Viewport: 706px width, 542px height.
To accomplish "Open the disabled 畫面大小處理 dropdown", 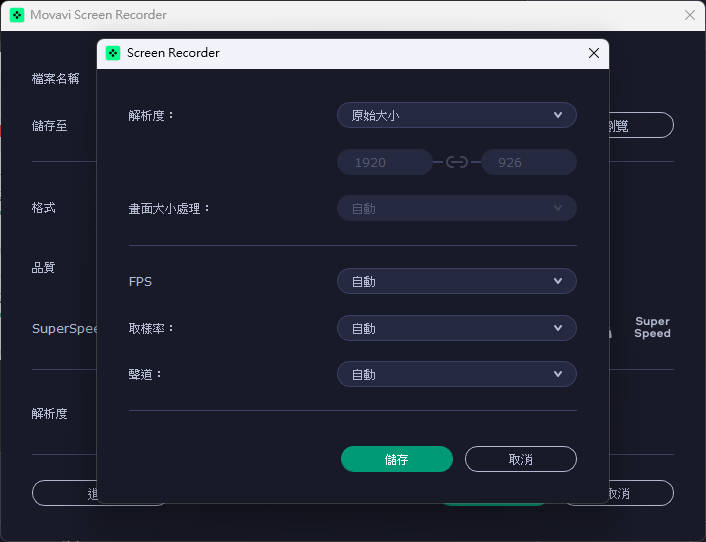I will tap(457, 208).
